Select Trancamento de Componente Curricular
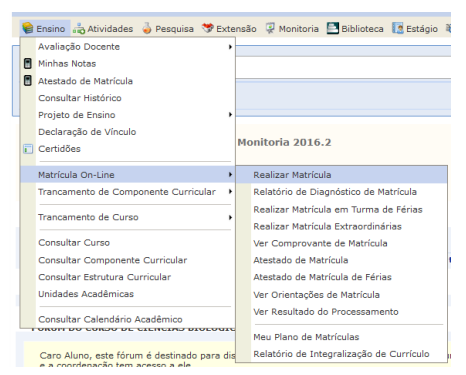466x375 pixels. (128, 192)
